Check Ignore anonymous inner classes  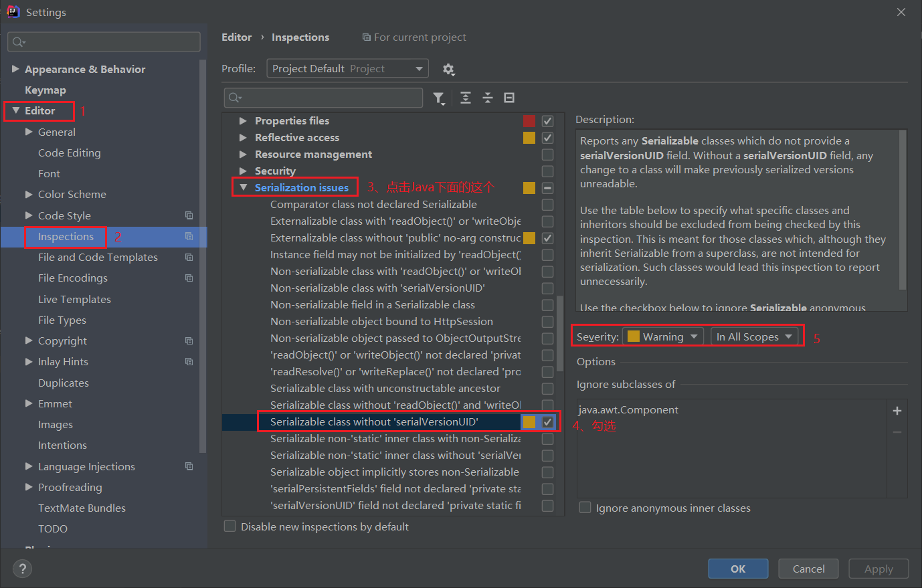(585, 508)
